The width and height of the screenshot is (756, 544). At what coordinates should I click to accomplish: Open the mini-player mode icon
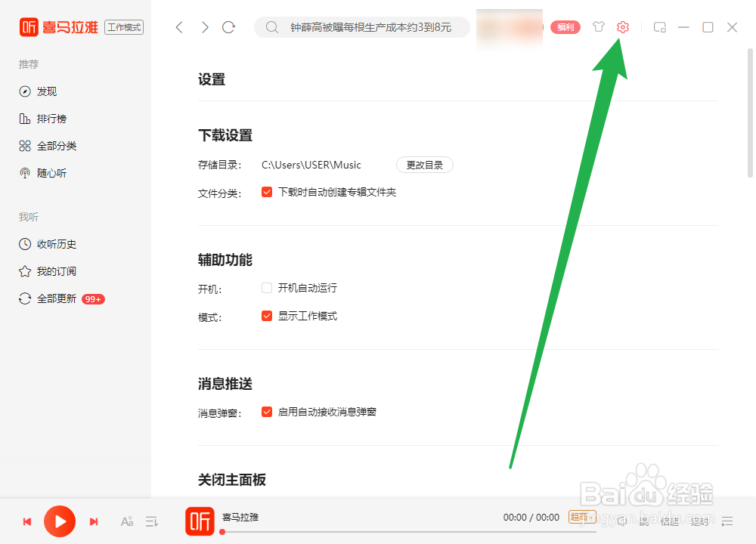659,27
